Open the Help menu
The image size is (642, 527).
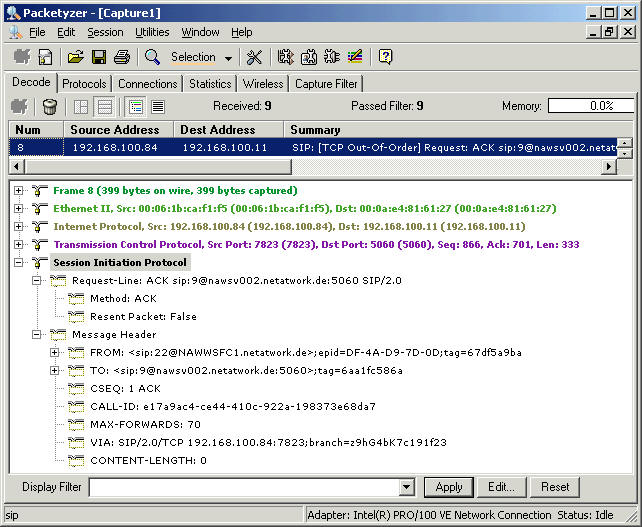point(242,32)
